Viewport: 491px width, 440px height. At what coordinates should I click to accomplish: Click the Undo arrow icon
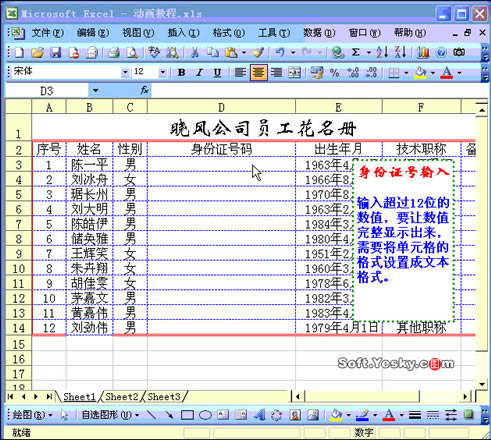click(280, 52)
